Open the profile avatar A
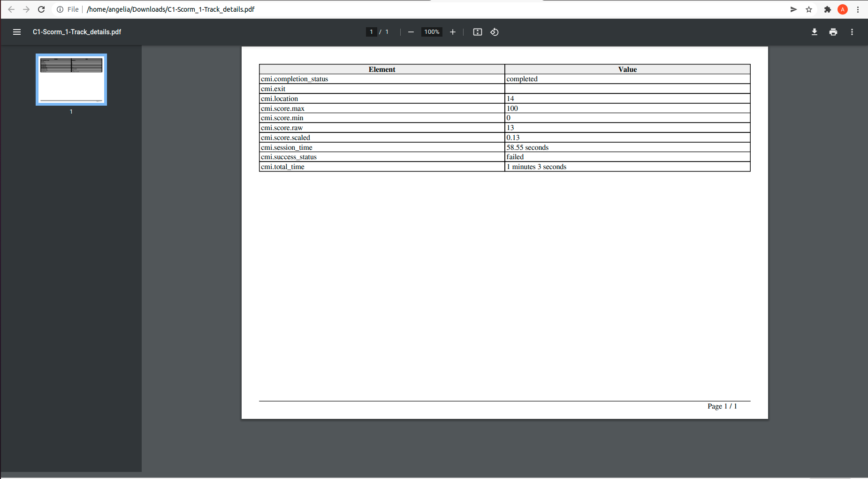Image resolution: width=868 pixels, height=479 pixels. click(x=843, y=9)
